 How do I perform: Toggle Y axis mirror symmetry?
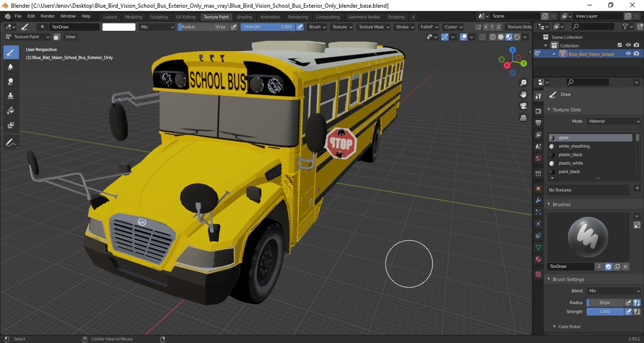492,27
